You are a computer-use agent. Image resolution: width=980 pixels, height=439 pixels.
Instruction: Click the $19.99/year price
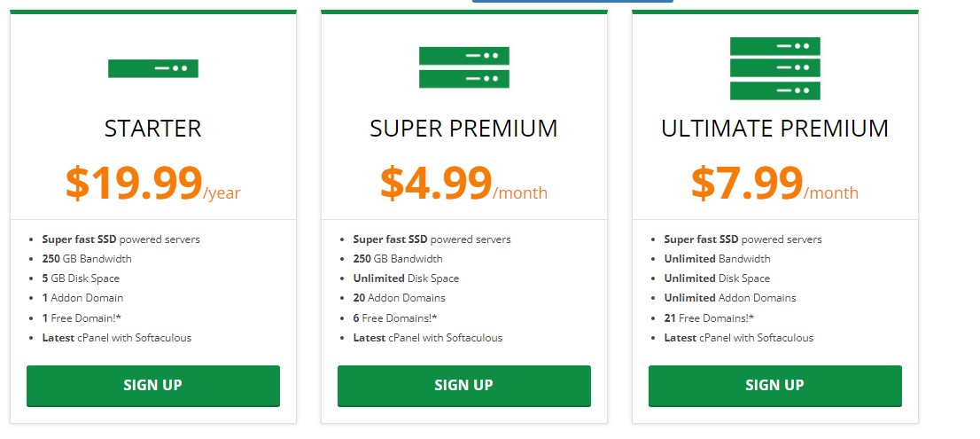point(153,184)
